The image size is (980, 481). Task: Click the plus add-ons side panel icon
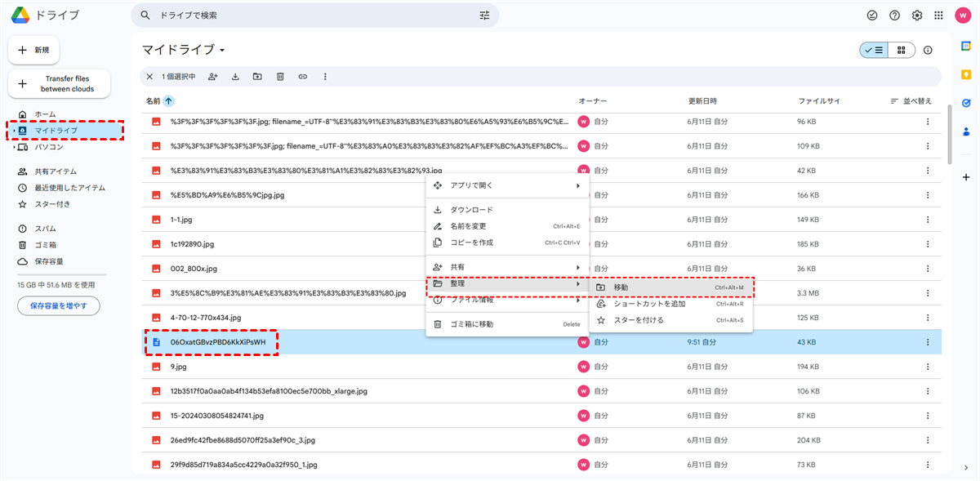pyautogui.click(x=966, y=177)
